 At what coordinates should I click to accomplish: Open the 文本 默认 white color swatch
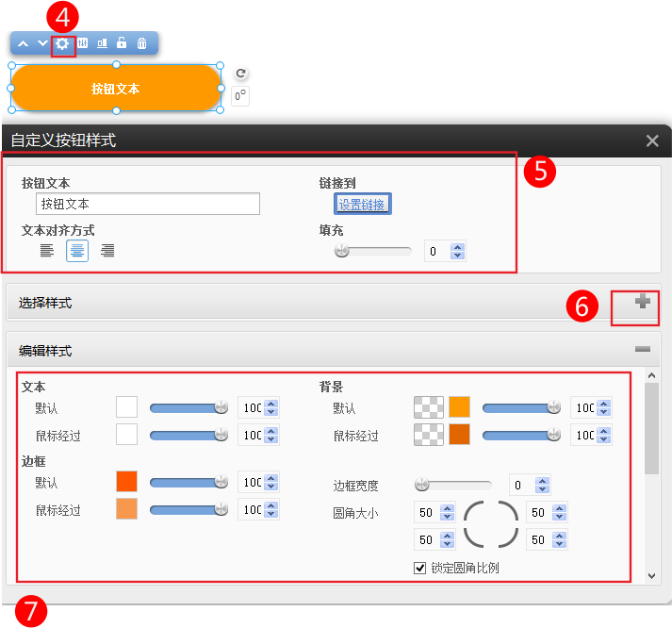[127, 407]
